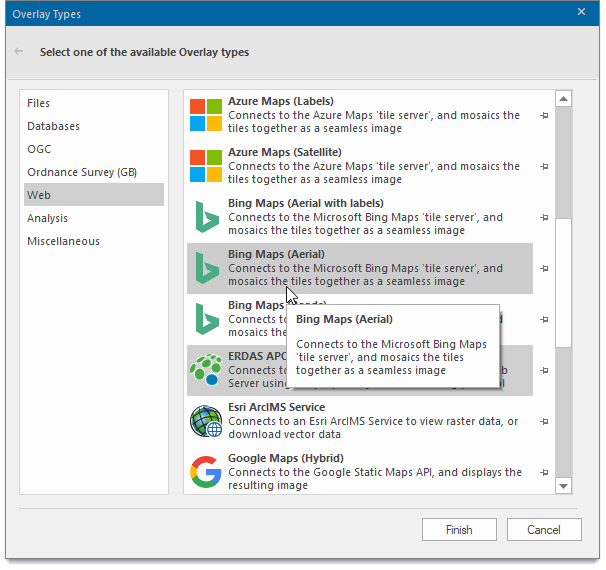The width and height of the screenshot is (606, 570).
Task: Select the Azure Maps (Satellite) title
Action: [x=285, y=152]
